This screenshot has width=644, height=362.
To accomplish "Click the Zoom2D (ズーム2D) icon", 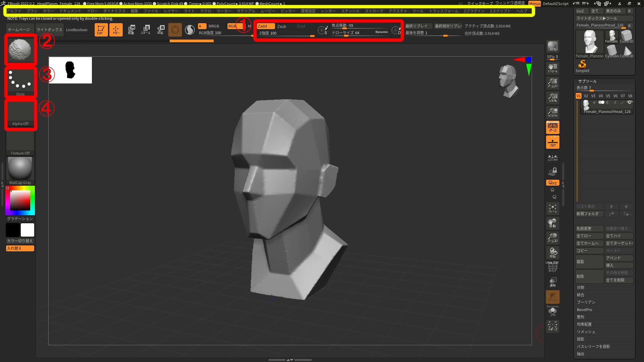I will tap(552, 83).
